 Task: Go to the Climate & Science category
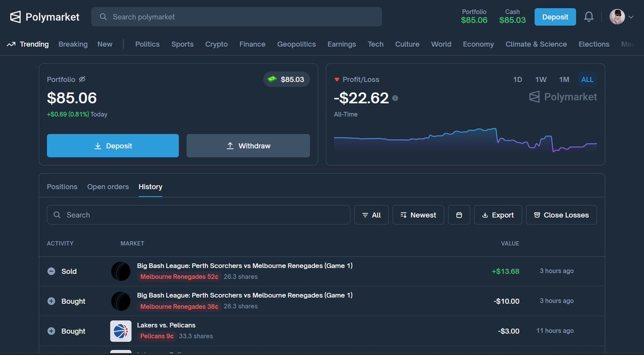[x=536, y=44]
